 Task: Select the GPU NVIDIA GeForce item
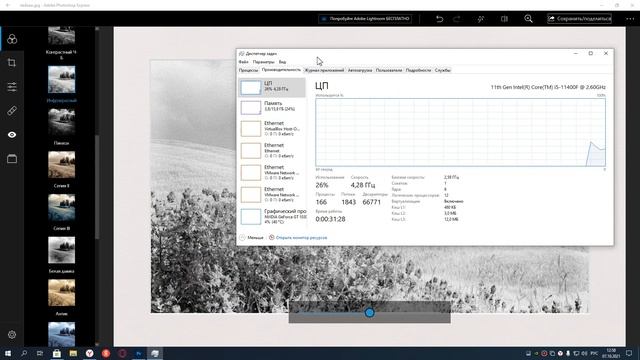pos(272,217)
